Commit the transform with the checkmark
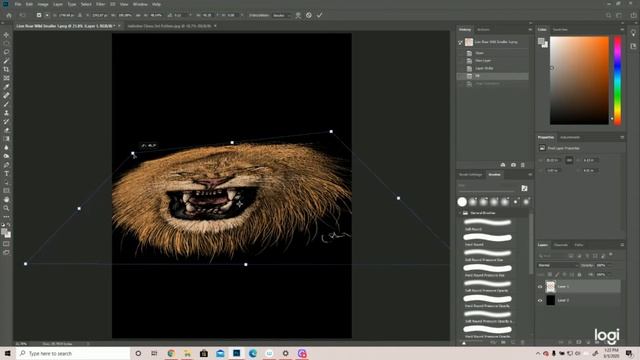The height and width of the screenshot is (360, 640). click(x=320, y=15)
